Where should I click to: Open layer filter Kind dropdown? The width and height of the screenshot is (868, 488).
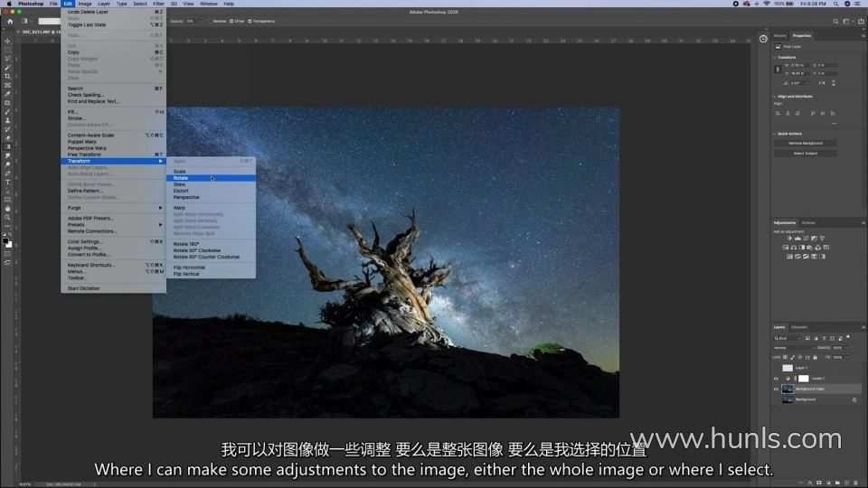(x=788, y=338)
